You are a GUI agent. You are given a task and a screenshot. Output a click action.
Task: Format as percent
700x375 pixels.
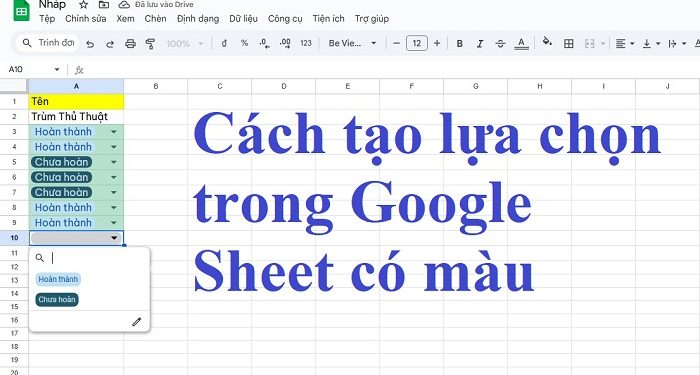pos(244,43)
